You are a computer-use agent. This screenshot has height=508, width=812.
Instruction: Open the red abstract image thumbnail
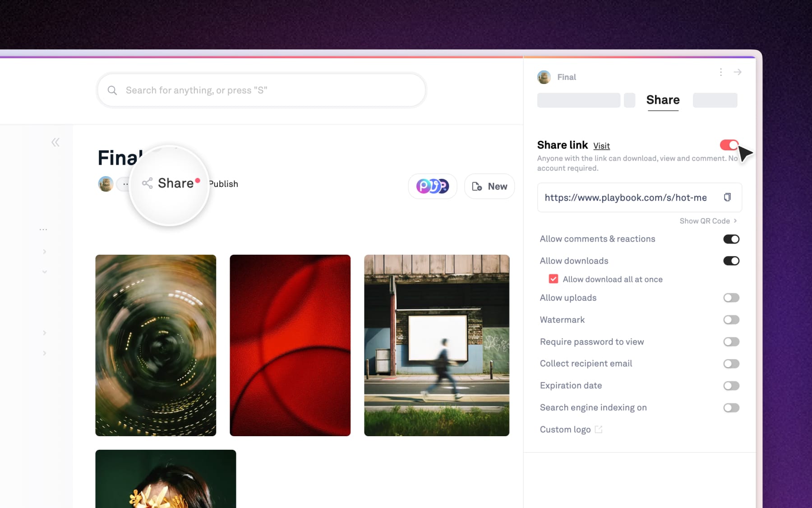[290, 345]
